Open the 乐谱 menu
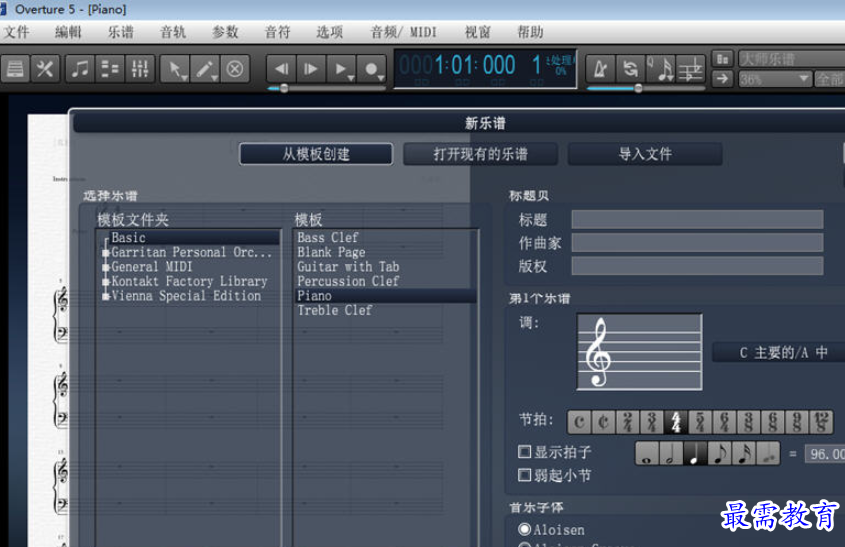Viewport: 845px width, 547px height. [121, 32]
